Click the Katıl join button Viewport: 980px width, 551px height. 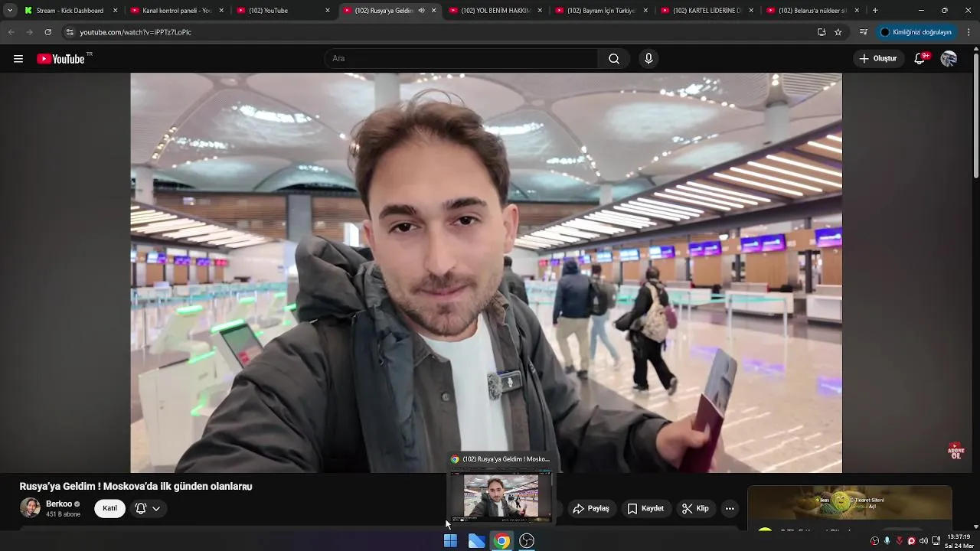pyautogui.click(x=109, y=508)
